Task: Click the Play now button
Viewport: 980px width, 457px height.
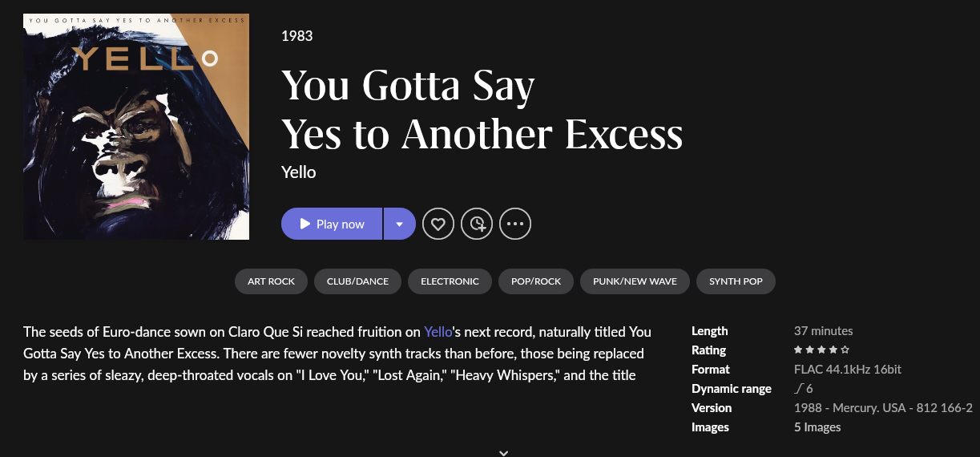Action: [332, 224]
